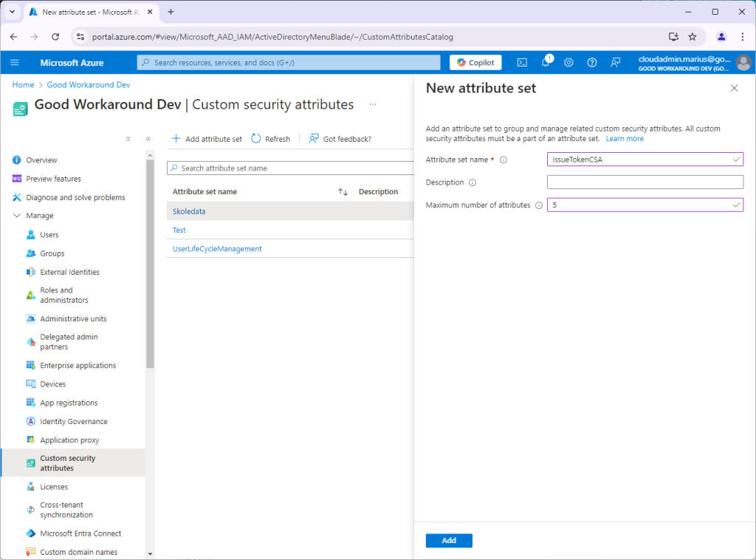
Task: Click the feedback icon in top bar
Action: [615, 63]
